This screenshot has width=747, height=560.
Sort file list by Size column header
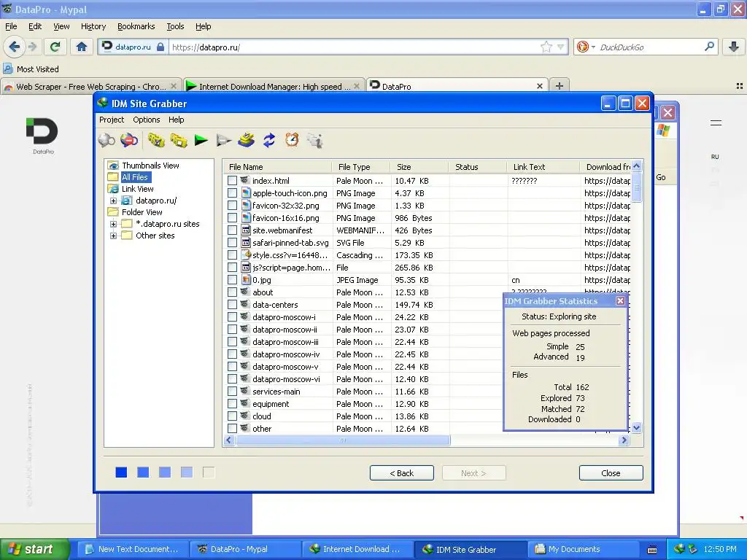pyautogui.click(x=419, y=167)
